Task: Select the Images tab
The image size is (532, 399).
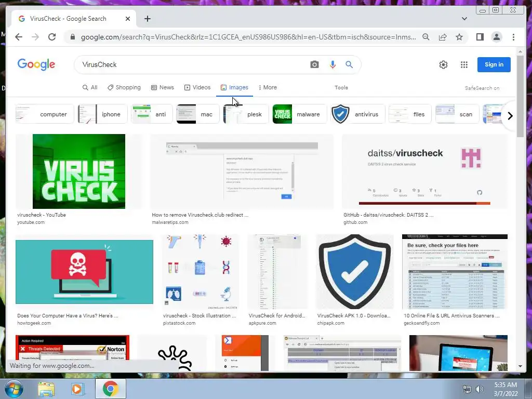Action: click(234, 87)
